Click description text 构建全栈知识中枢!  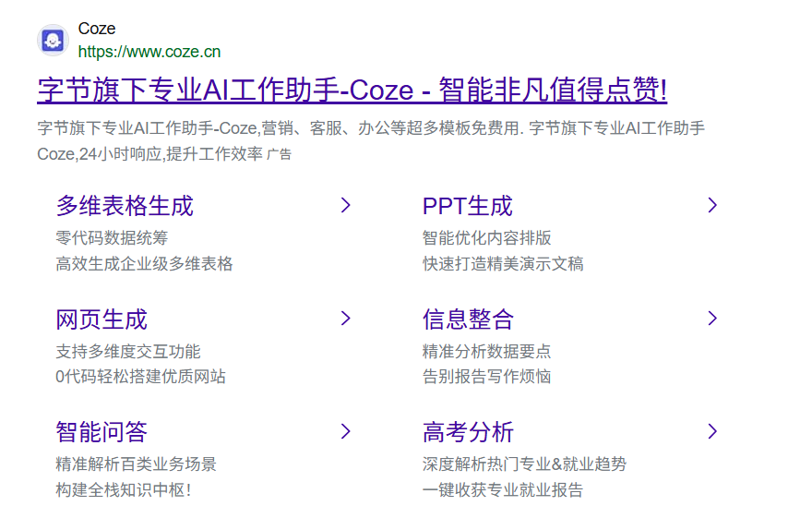[124, 490]
